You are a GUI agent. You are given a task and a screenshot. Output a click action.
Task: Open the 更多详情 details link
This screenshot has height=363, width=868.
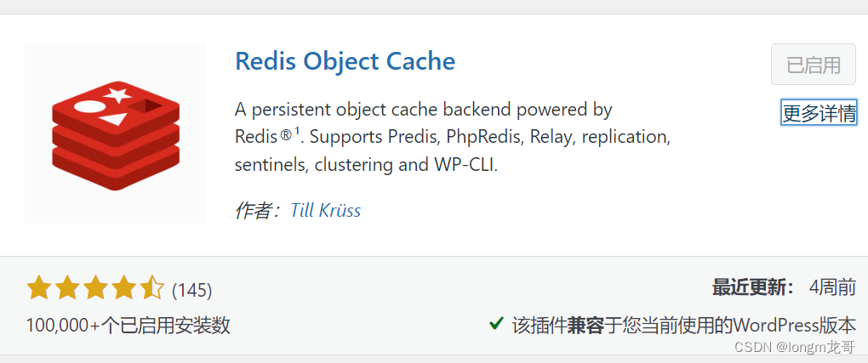coord(819,113)
